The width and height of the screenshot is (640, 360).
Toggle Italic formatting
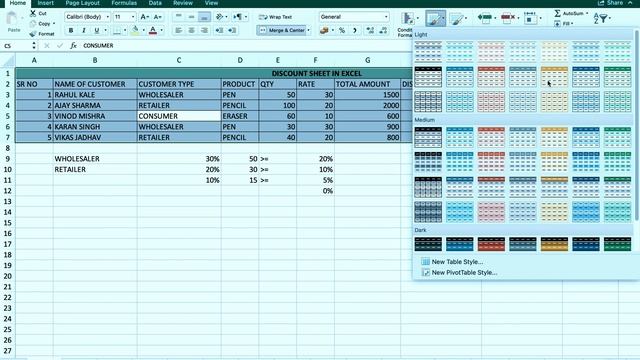pyautogui.click(x=84, y=30)
